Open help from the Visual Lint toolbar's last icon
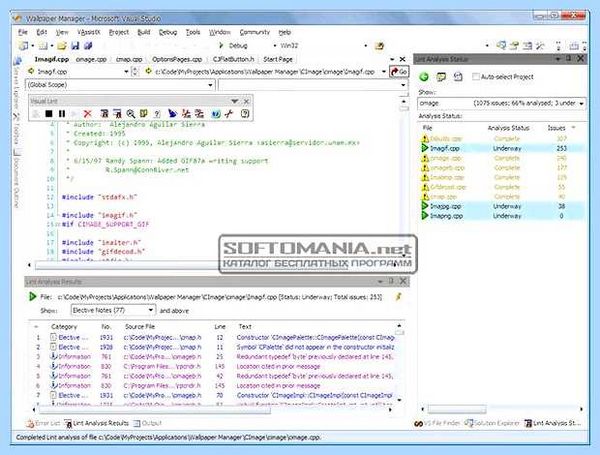The image size is (600, 455). [245, 114]
